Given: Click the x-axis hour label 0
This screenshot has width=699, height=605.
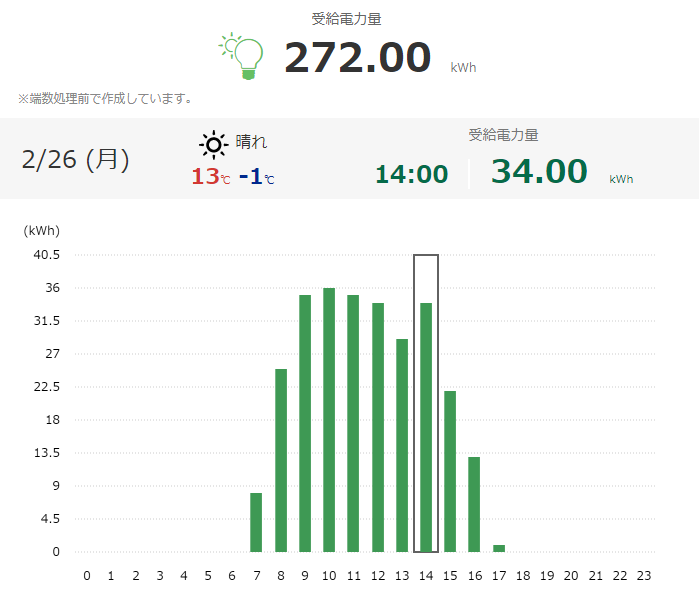Looking at the screenshot, I should point(87,576).
